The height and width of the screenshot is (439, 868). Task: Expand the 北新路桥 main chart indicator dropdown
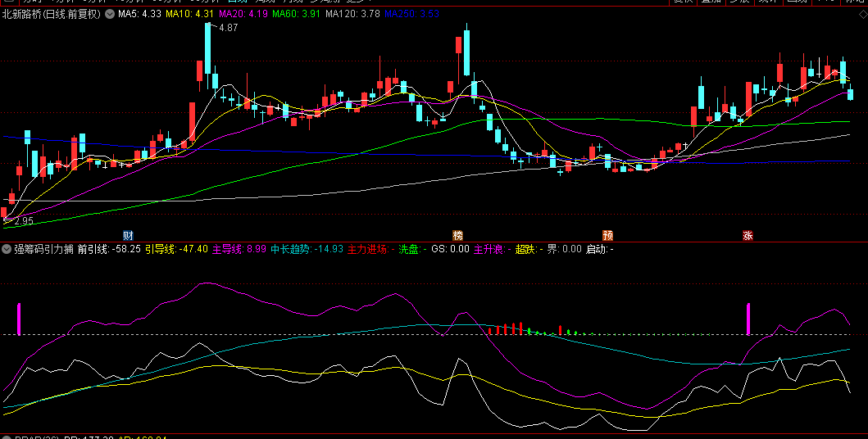[x=110, y=14]
